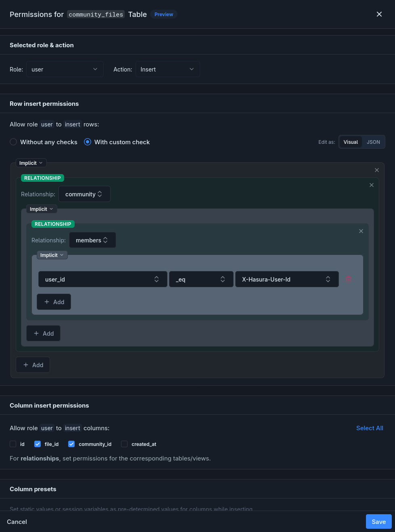Change the community relationship selector
The image size is (395, 532).
coord(84,194)
